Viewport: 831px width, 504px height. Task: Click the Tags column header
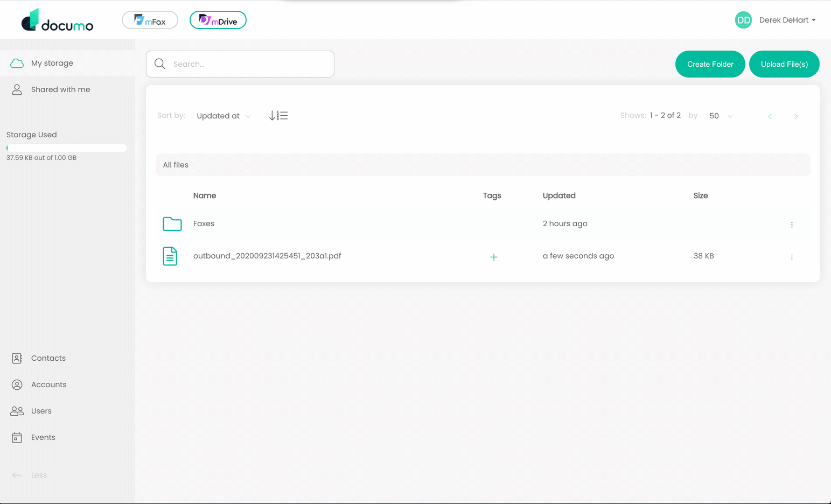click(x=492, y=195)
